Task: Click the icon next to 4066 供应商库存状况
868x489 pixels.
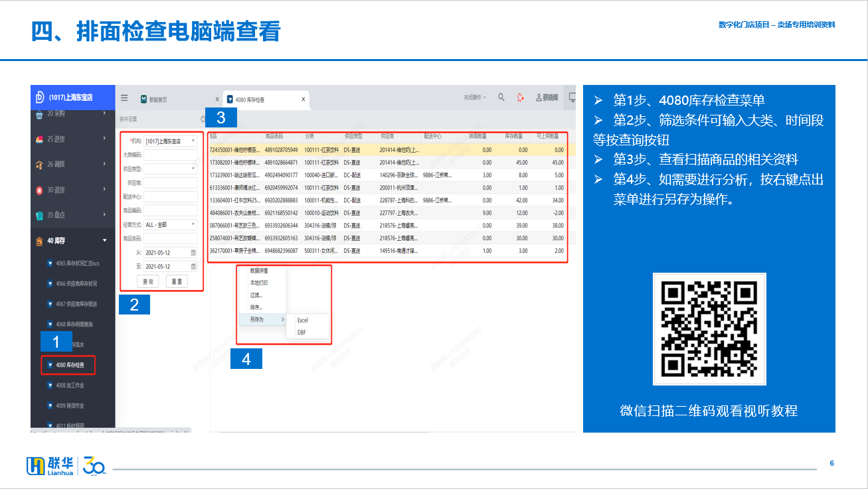Action: point(50,283)
